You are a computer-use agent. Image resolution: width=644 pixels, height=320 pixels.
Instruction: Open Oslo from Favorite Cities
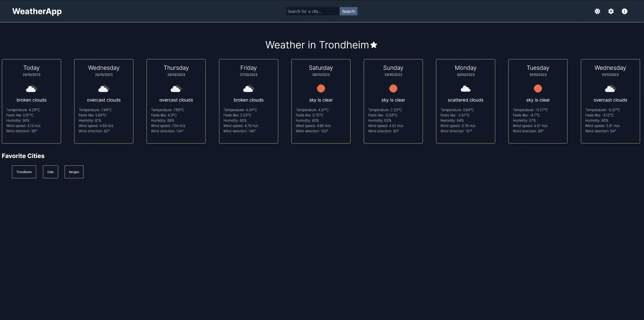coord(50,172)
